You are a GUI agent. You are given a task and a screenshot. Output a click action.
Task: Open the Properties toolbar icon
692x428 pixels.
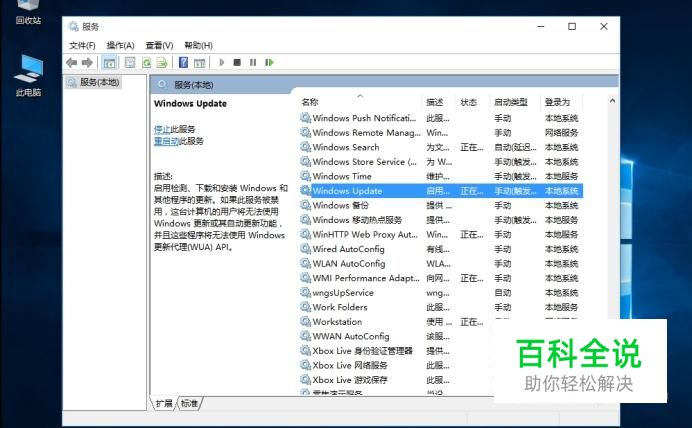tap(130, 63)
